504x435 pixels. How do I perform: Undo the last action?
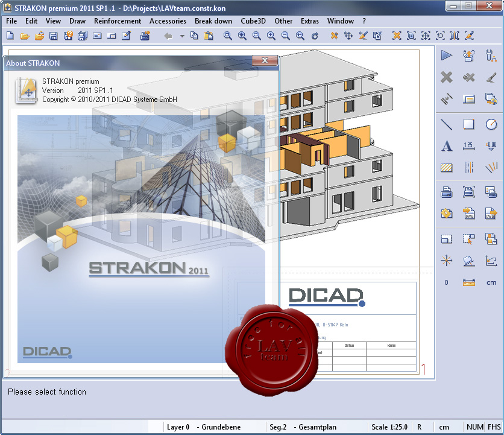click(168, 36)
